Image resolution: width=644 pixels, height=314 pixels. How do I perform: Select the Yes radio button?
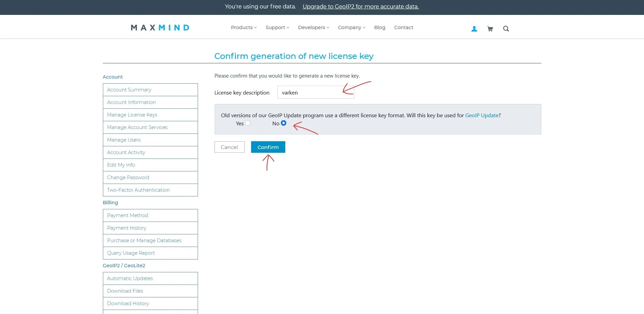click(248, 123)
